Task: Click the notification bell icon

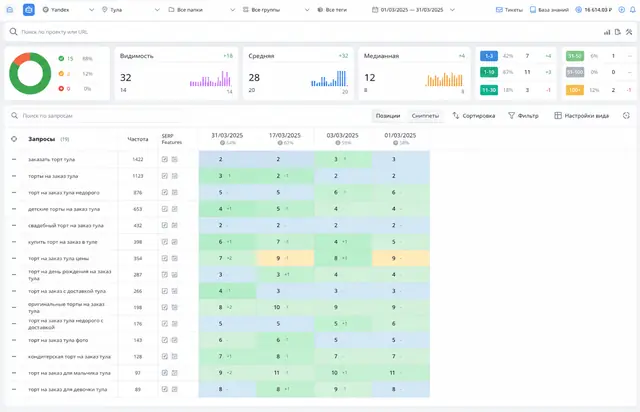Action: (632, 10)
